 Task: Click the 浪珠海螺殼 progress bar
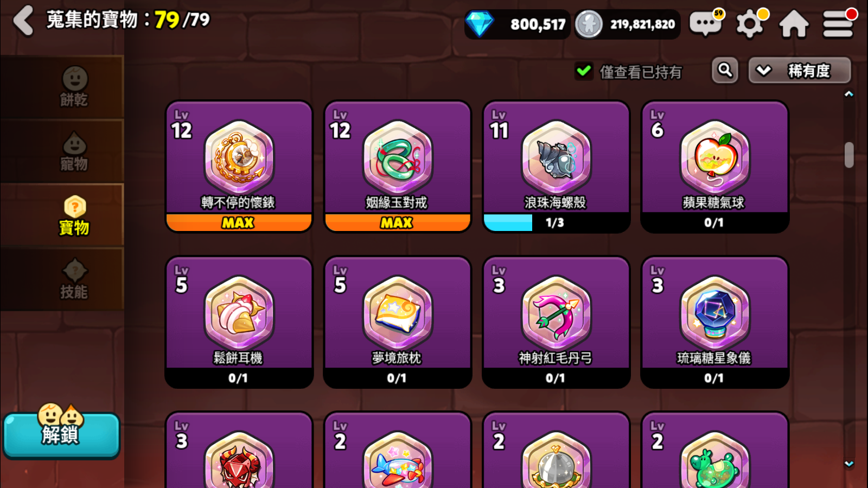[556, 223]
